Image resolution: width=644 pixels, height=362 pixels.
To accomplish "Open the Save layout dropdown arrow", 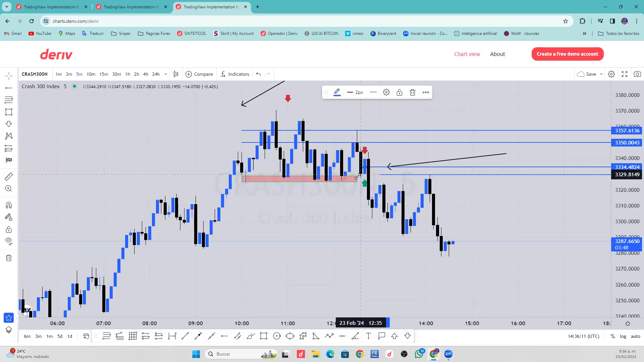I will coord(601,74).
